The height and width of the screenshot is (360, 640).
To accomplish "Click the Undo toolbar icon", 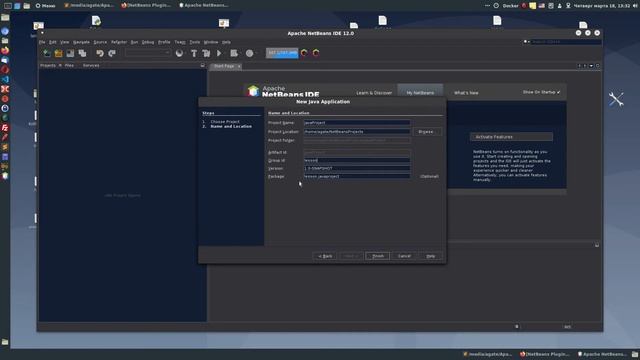I will (100, 53).
